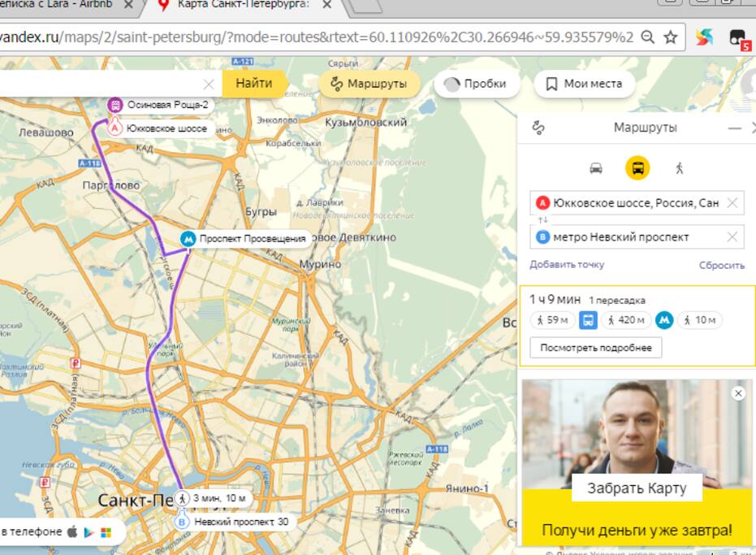Open Посмотреть подробнее route details

pos(596,348)
